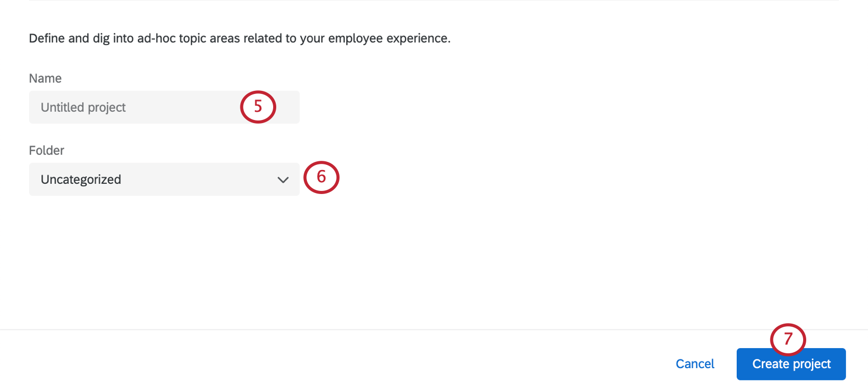The width and height of the screenshot is (868, 388).
Task: Open the Folder dropdown menu
Action: point(164,179)
